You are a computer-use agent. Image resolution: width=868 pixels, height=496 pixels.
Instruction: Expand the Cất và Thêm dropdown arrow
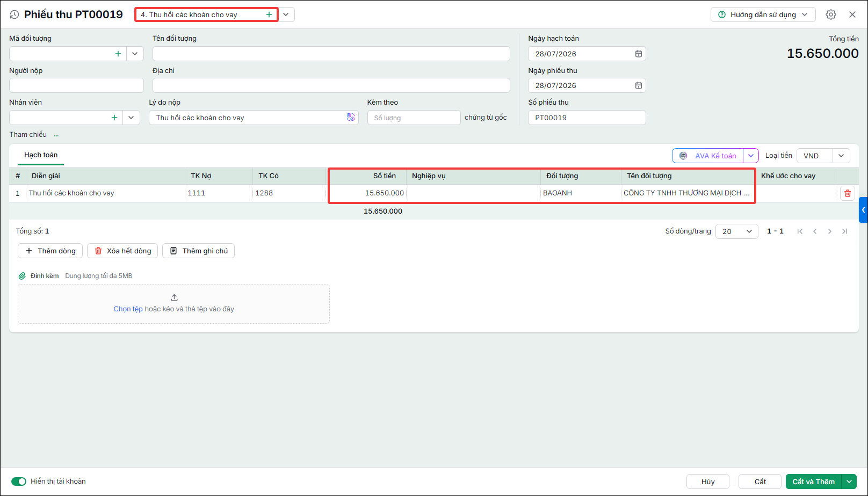pyautogui.click(x=849, y=482)
